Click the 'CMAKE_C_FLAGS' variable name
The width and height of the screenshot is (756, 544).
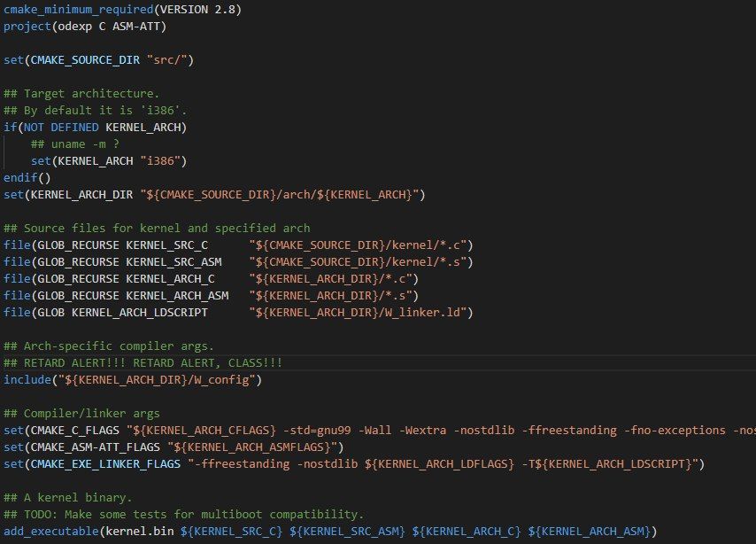74,431
